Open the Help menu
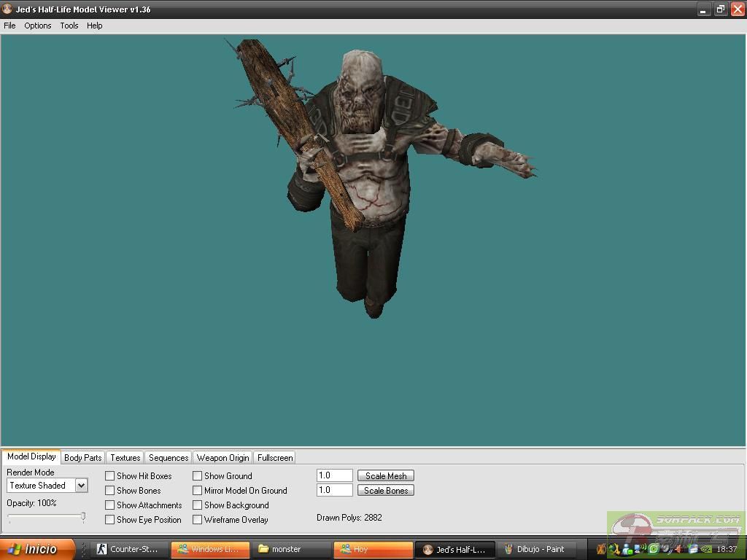 click(94, 26)
